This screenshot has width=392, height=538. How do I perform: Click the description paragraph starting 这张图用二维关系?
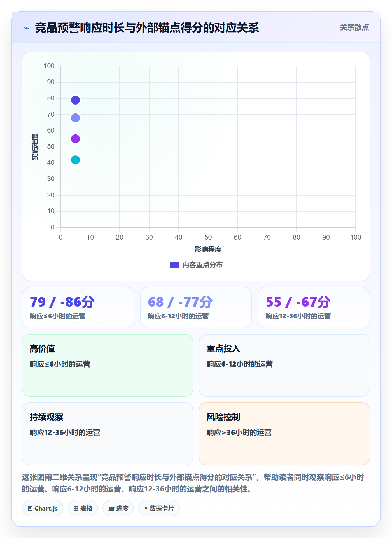click(x=193, y=483)
